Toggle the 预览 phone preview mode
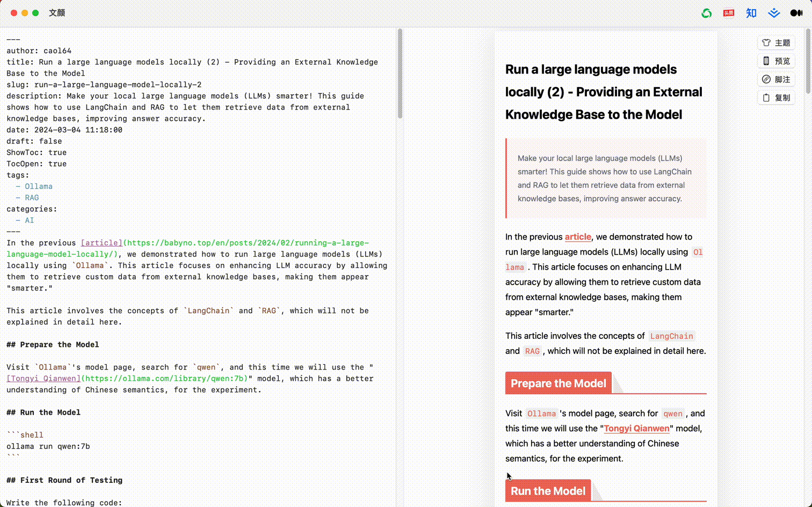 [x=776, y=61]
